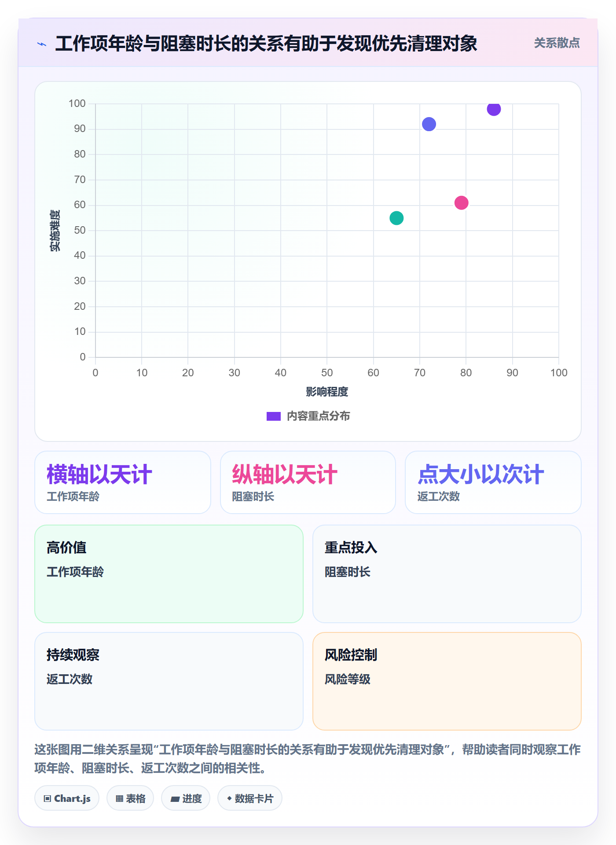Image resolution: width=616 pixels, height=845 pixels.
Task: Open the 横轴以天计 data card
Action: pos(123,482)
